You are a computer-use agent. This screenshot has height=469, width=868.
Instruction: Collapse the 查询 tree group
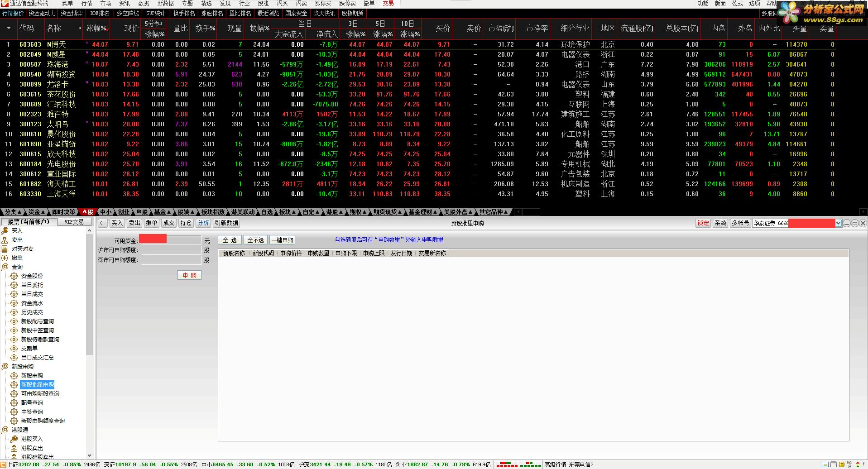[5, 267]
